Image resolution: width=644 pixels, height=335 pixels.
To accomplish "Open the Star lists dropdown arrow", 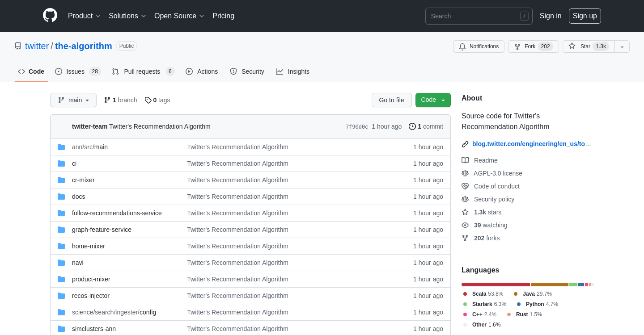I will 622,46.
